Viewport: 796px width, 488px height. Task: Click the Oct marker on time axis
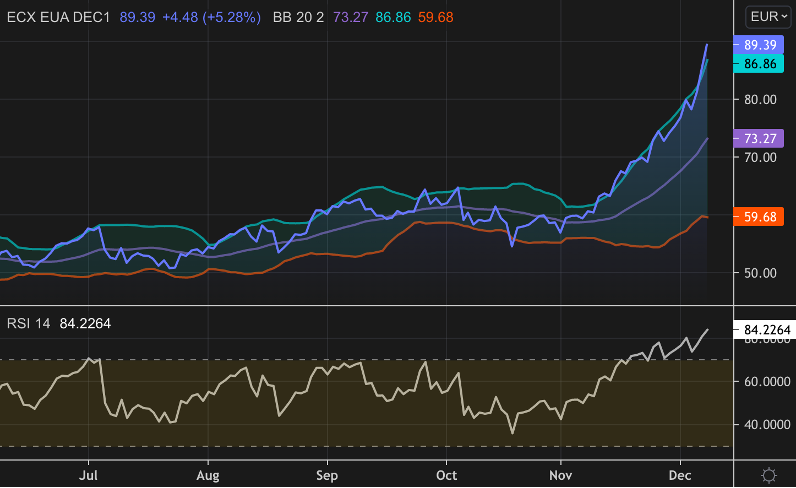(447, 474)
